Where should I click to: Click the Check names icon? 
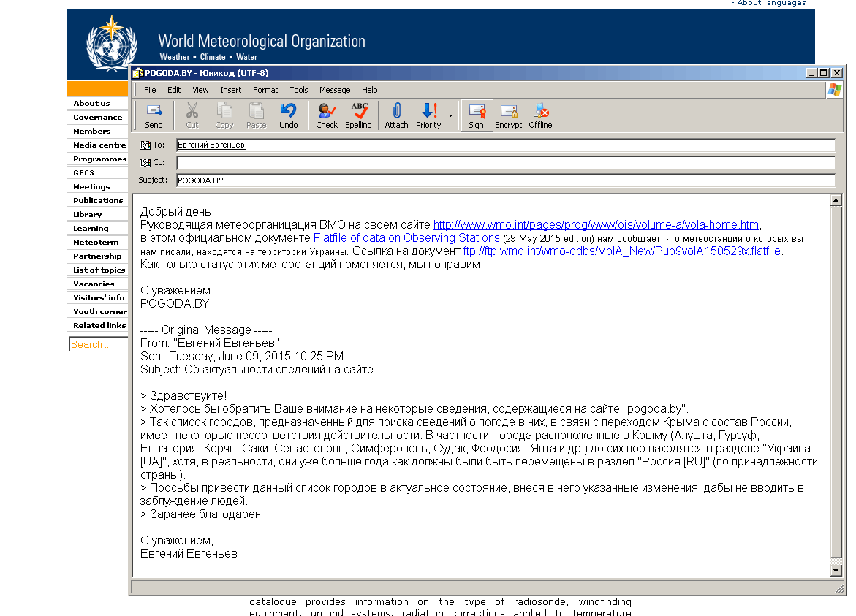327,115
